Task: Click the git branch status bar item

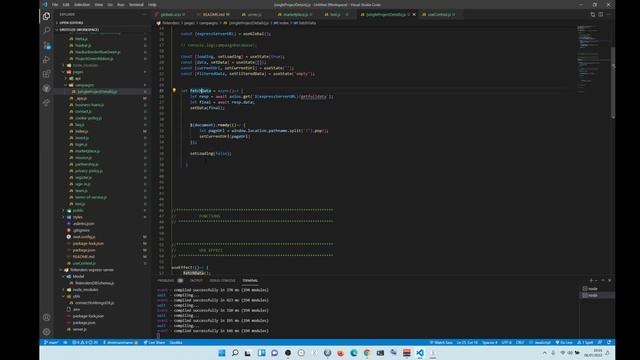Action: pos(51,342)
